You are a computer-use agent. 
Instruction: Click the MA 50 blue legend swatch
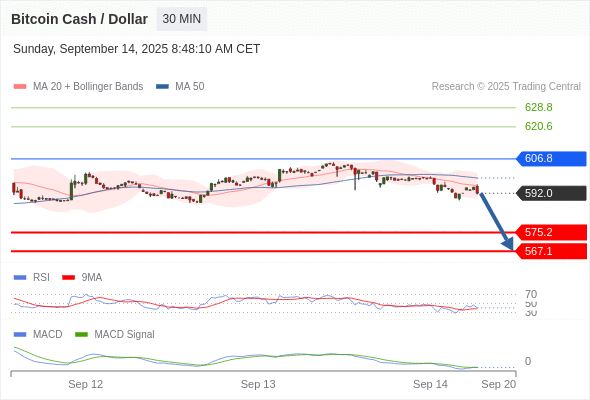[163, 87]
